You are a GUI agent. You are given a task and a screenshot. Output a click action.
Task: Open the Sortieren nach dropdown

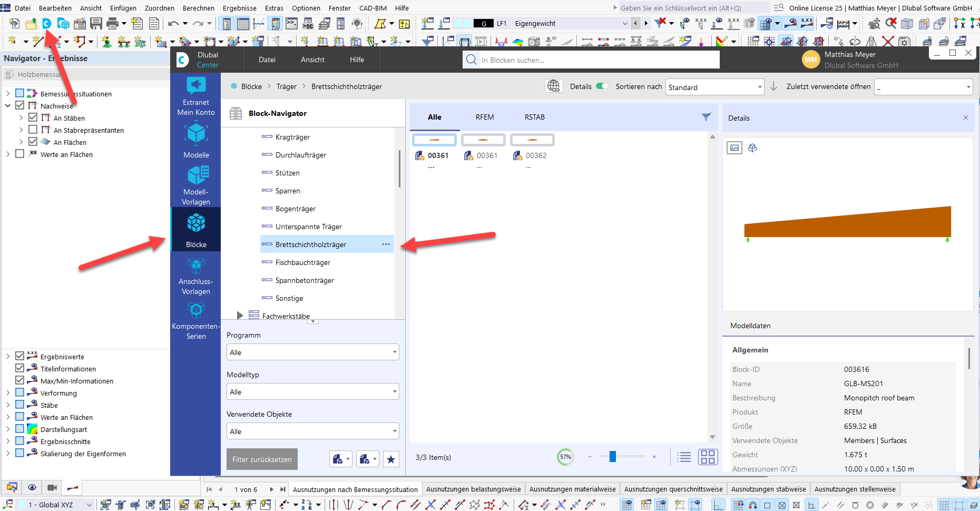(714, 87)
